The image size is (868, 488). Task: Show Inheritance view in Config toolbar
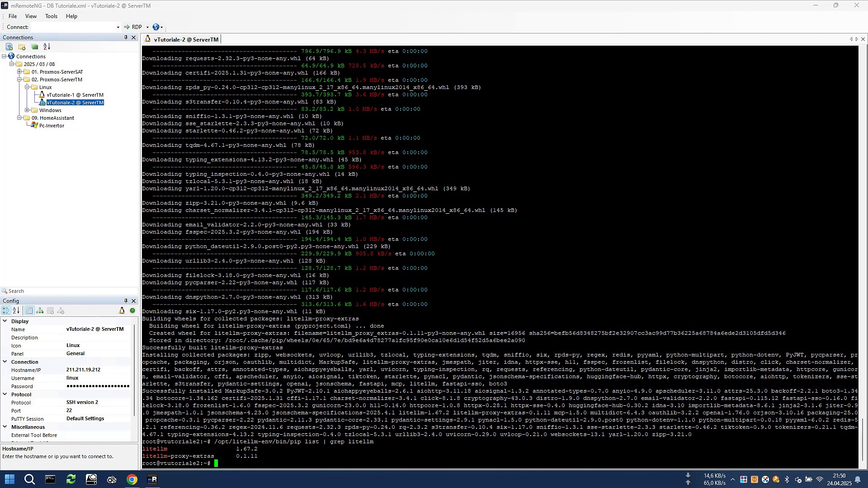[40, 311]
